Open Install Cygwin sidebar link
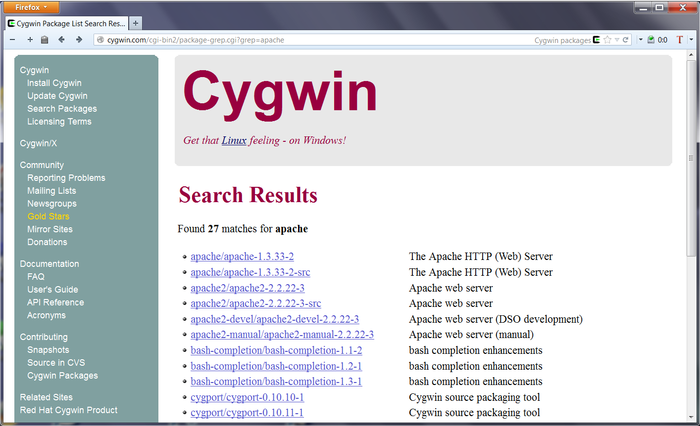The height and width of the screenshot is (426, 700). pyautogui.click(x=54, y=83)
